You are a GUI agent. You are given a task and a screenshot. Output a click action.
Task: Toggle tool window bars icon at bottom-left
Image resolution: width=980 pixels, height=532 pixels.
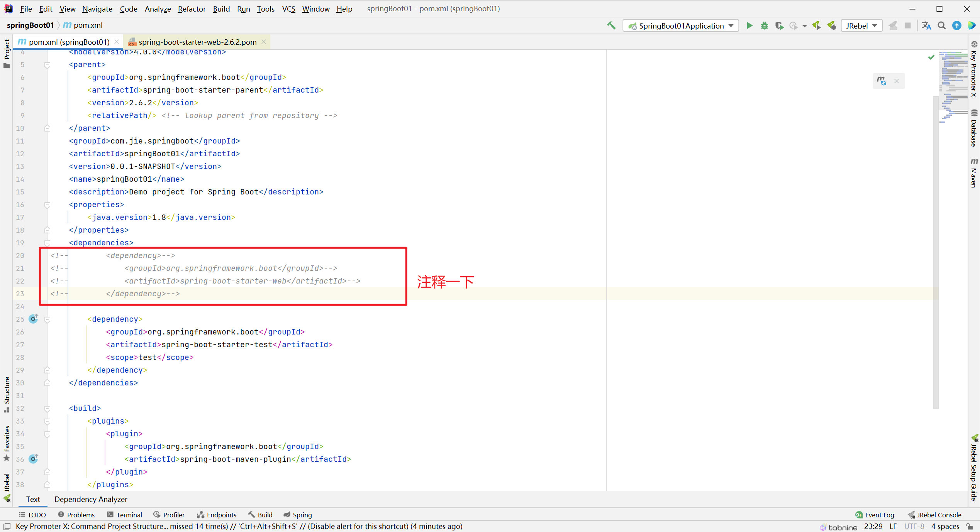[7, 526]
